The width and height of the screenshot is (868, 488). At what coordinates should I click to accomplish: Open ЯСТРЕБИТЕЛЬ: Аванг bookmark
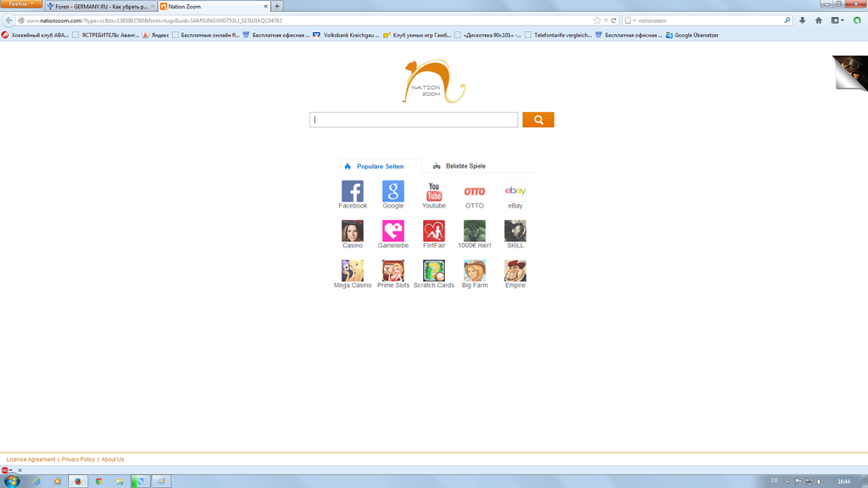pos(106,35)
